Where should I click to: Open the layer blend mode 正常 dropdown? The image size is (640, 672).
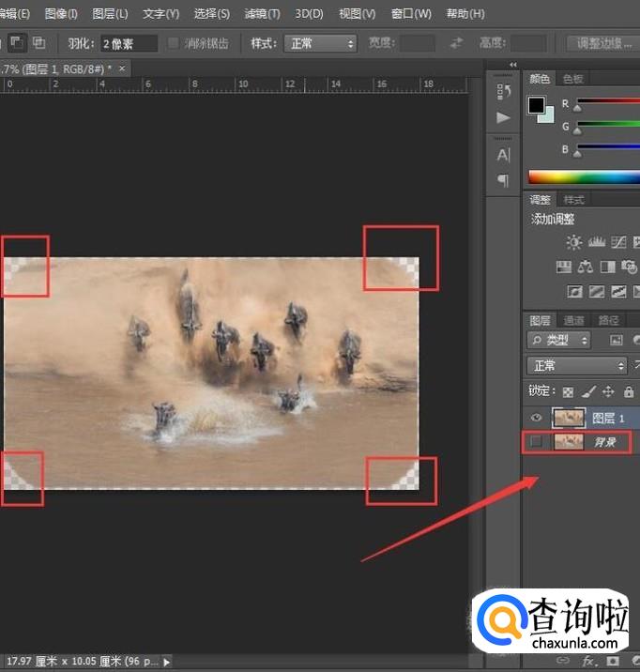[x=577, y=366]
